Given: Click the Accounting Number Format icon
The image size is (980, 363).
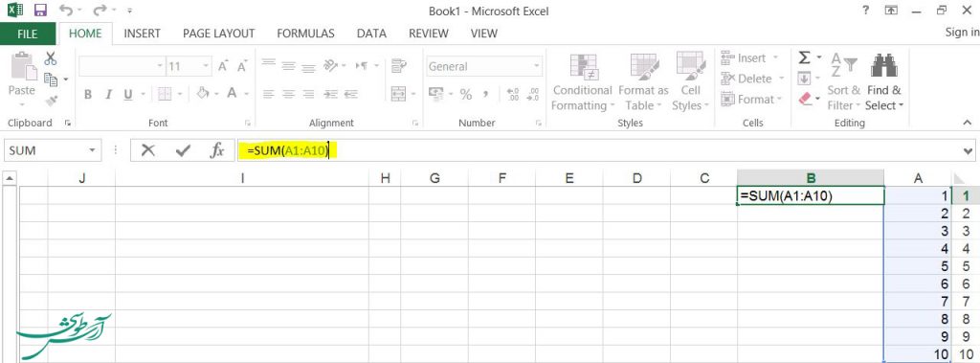Looking at the screenshot, I should point(435,94).
